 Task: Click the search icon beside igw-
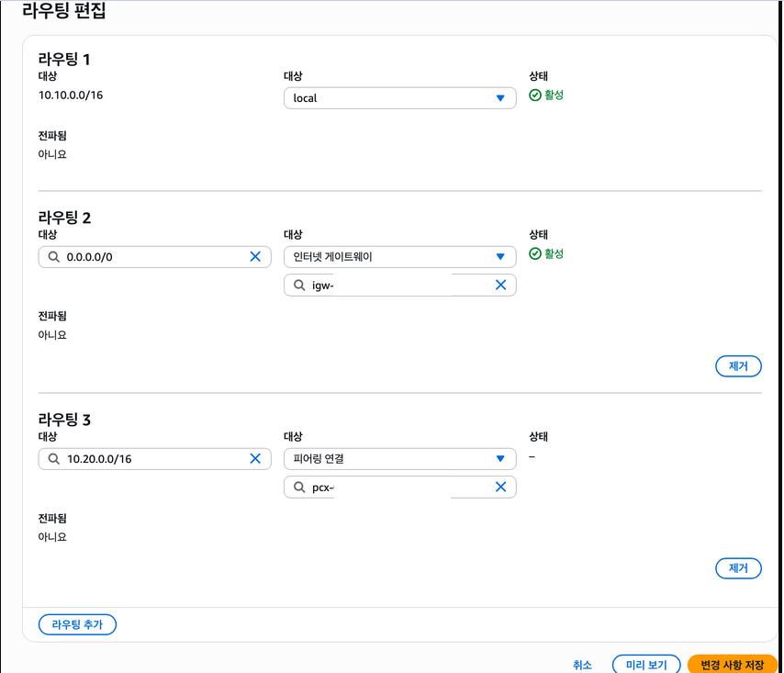tap(299, 286)
